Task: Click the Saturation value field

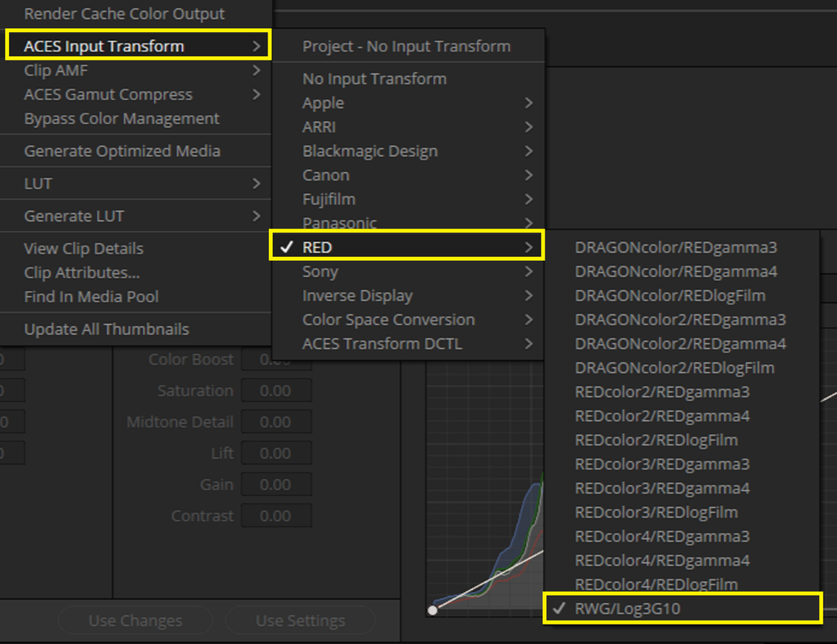Action: coord(276,390)
